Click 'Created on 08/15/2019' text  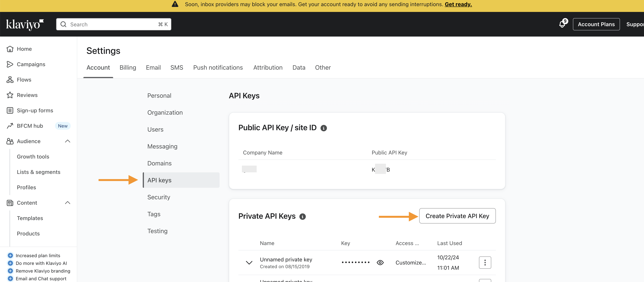[x=285, y=267]
